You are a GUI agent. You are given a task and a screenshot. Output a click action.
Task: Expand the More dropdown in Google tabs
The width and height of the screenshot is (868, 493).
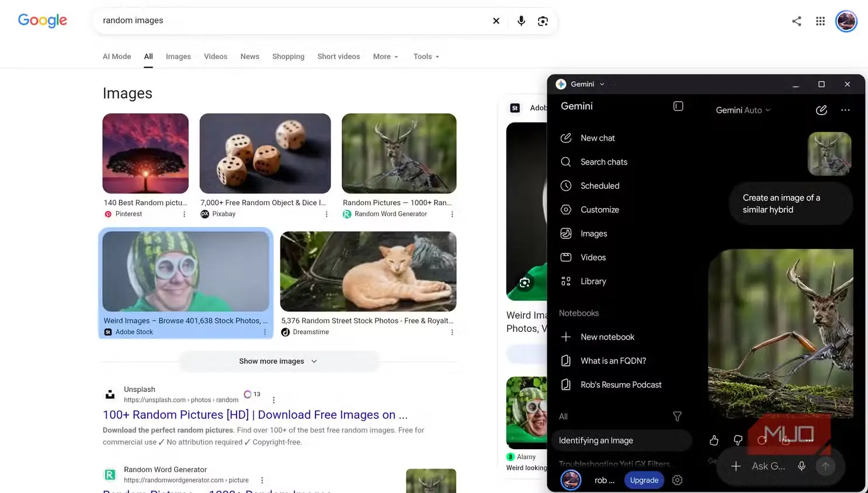coord(386,57)
